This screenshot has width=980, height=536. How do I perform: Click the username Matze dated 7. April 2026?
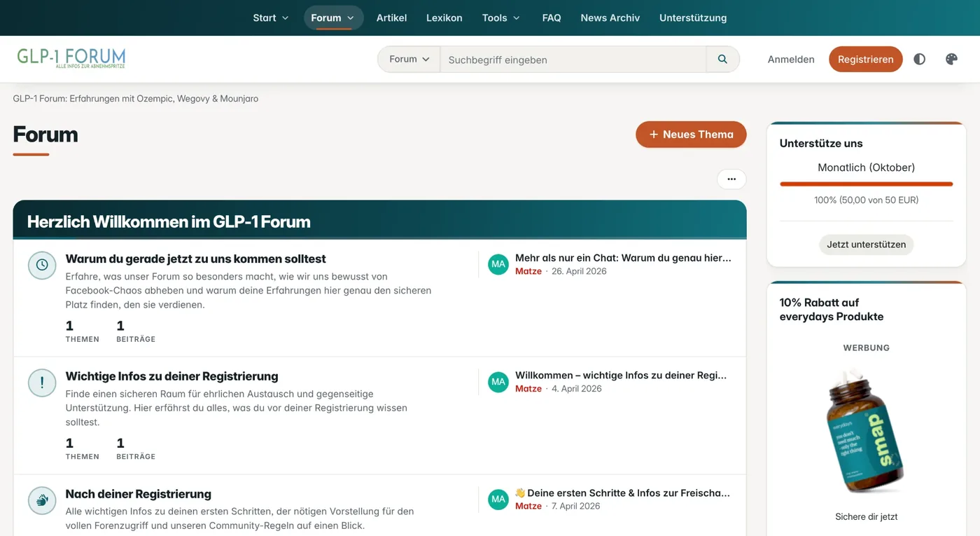click(x=528, y=507)
